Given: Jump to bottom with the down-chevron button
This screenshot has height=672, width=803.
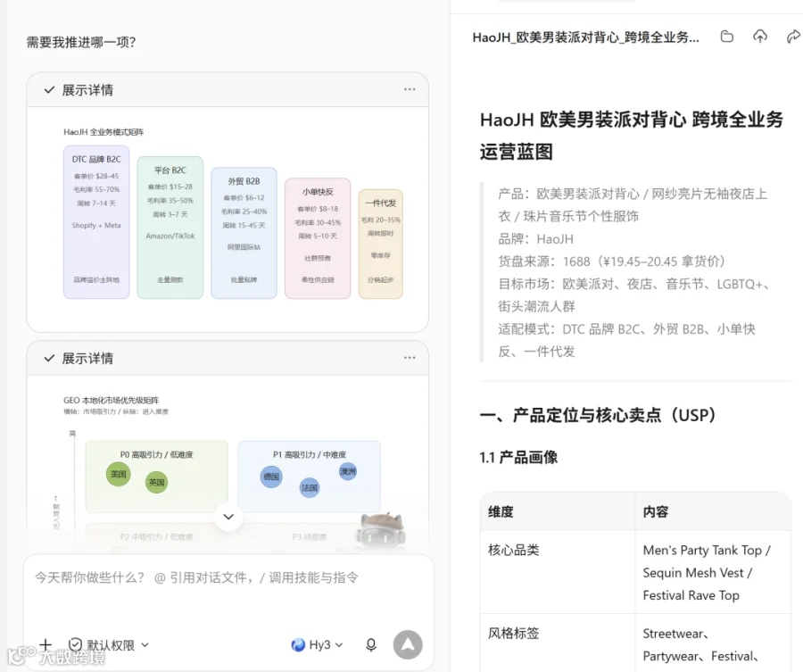Looking at the screenshot, I should pos(228,517).
